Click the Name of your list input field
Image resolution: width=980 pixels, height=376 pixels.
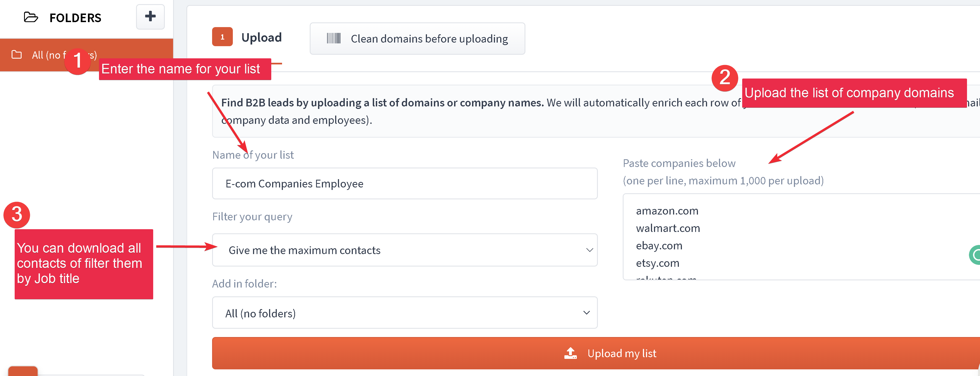click(x=405, y=184)
